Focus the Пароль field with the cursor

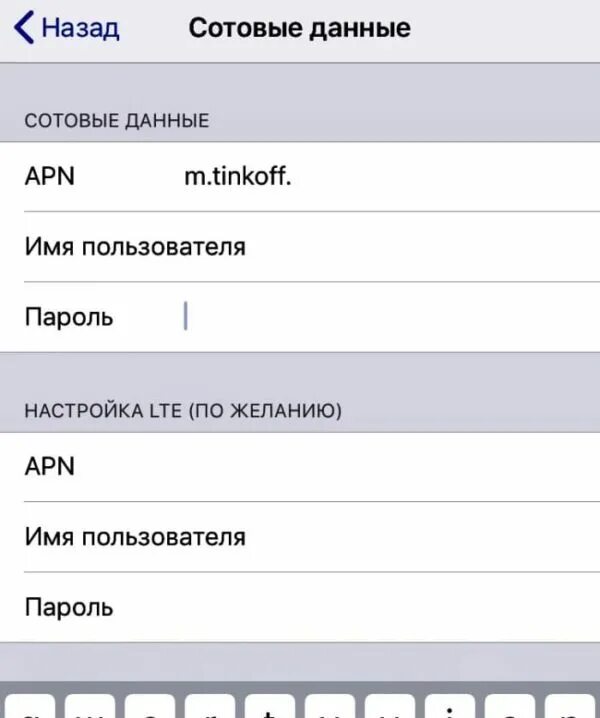pyautogui.click(x=300, y=317)
